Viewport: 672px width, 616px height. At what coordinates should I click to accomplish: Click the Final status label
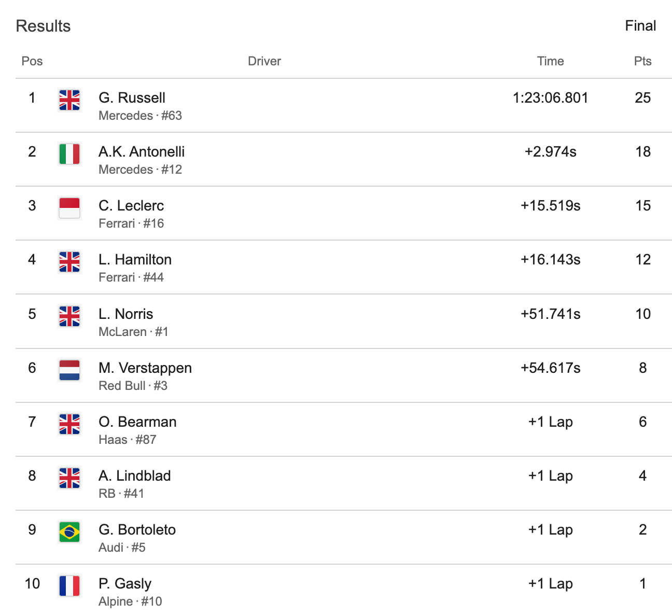point(640,26)
